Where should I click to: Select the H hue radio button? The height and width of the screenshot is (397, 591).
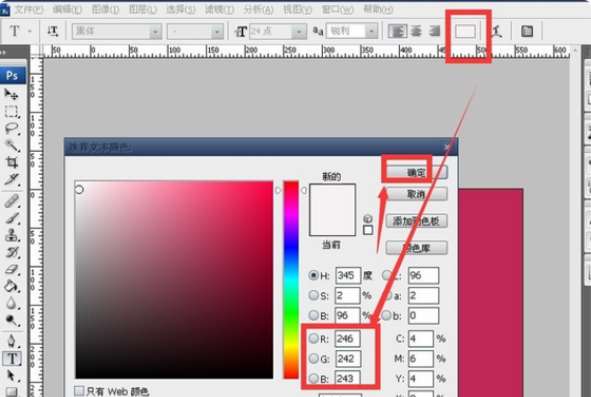[x=313, y=275]
